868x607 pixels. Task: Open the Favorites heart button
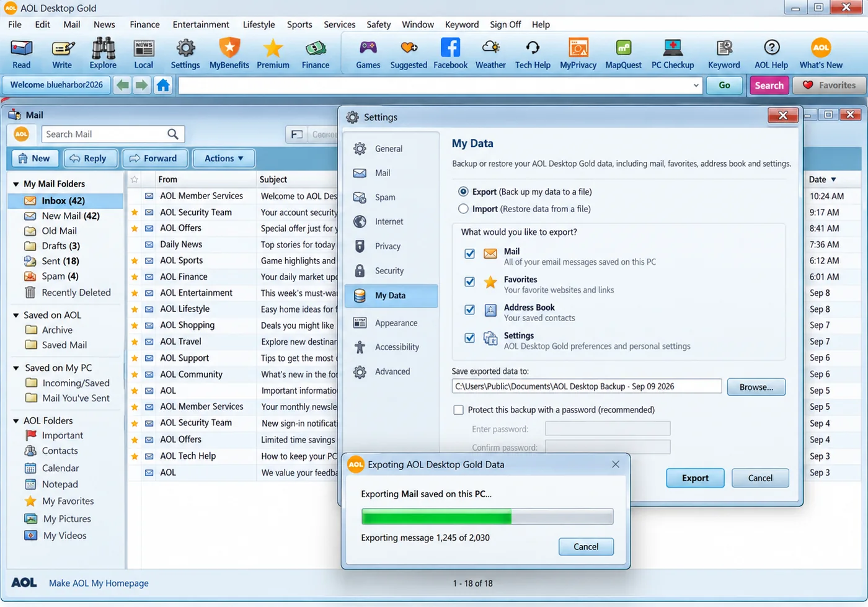[x=830, y=85]
